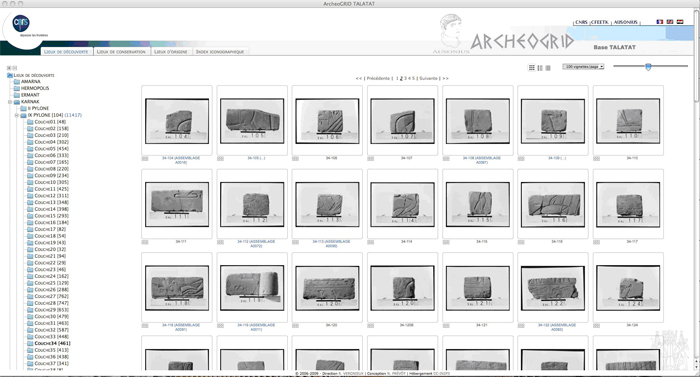Collapse the IX PYLONE node
Image resolution: width=700 pixels, height=377 pixels.
(x=17, y=115)
